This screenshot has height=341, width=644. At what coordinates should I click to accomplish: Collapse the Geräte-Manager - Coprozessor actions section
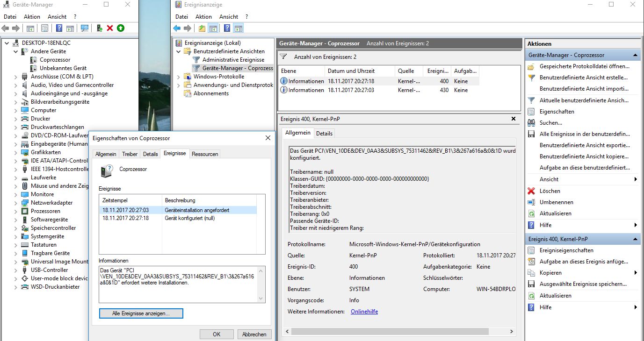coord(636,55)
